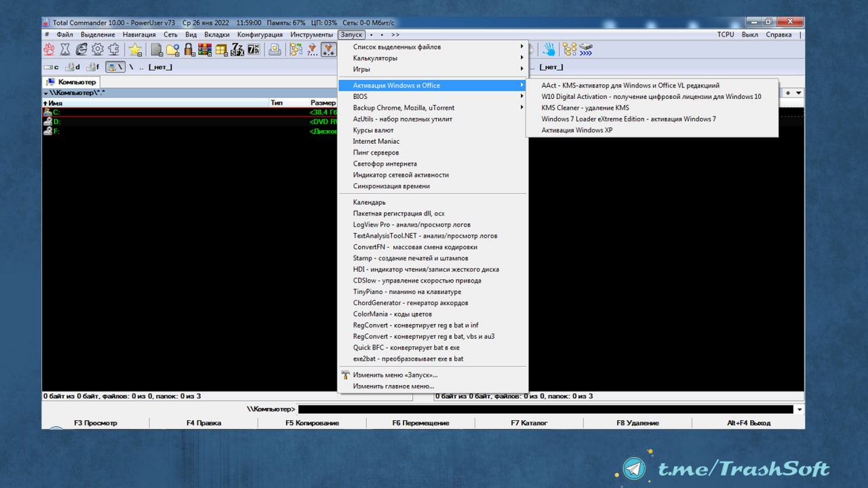This screenshot has height=488, width=868.
Task: Expand the Калькуляторы submenu
Action: [x=433, y=58]
